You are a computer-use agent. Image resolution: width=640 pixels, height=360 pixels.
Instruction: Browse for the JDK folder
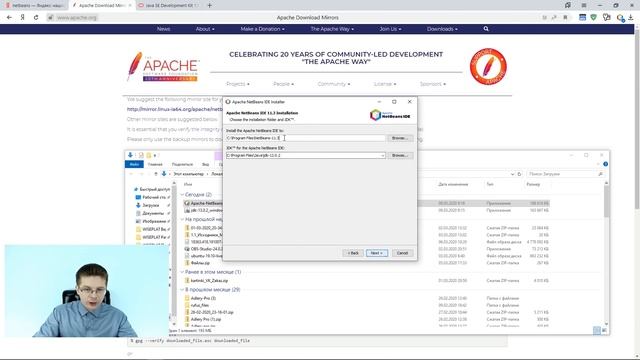pos(400,156)
